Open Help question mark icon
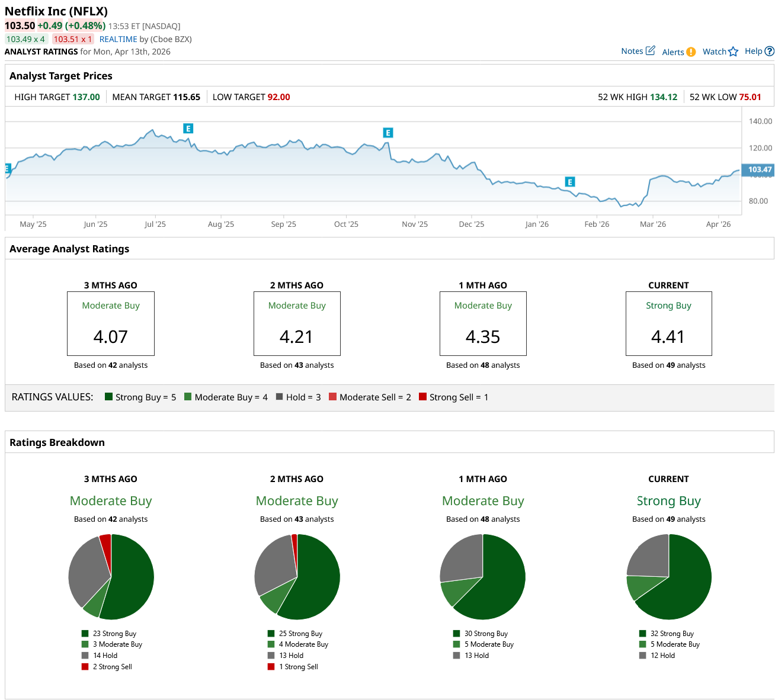 pyautogui.click(x=769, y=52)
